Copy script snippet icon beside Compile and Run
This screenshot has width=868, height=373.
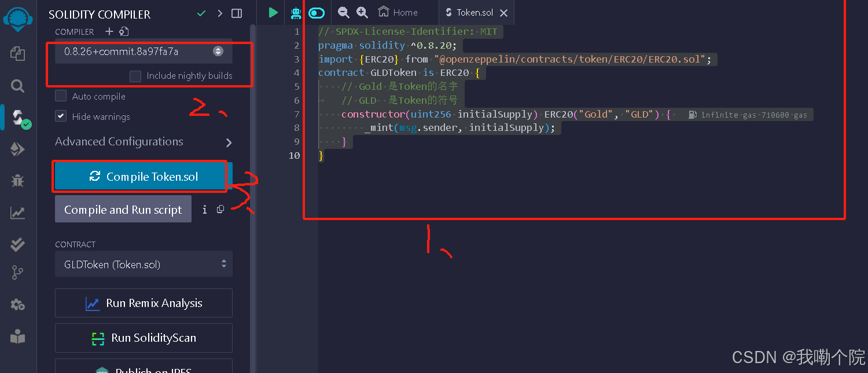pos(220,210)
